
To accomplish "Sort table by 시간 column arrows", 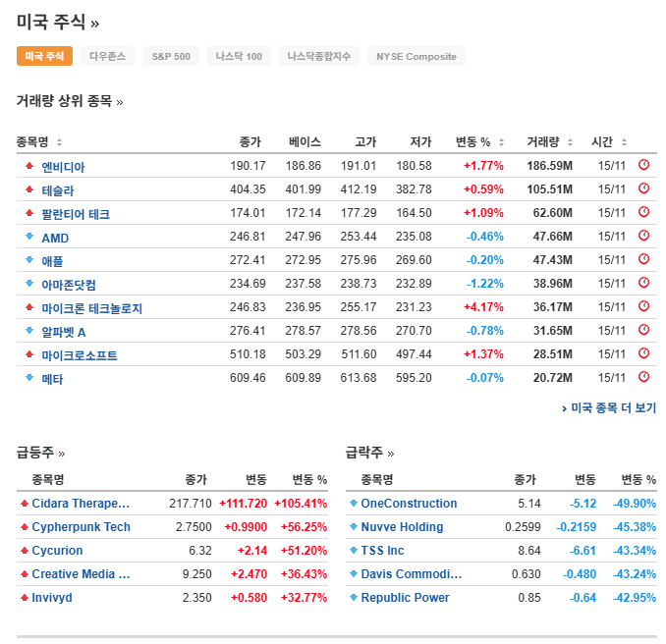I will coord(624,142).
